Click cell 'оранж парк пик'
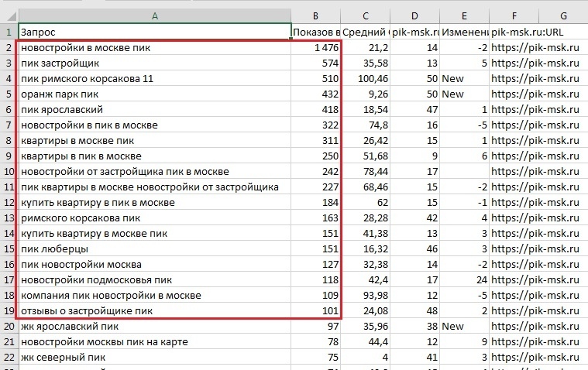Image resolution: width=588 pixels, height=370 pixels. click(155, 94)
